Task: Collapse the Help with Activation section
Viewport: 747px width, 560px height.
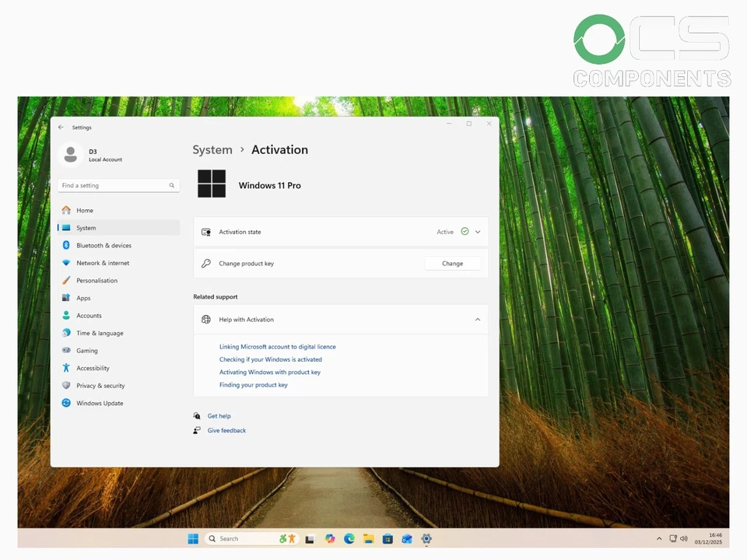Action: (x=478, y=320)
